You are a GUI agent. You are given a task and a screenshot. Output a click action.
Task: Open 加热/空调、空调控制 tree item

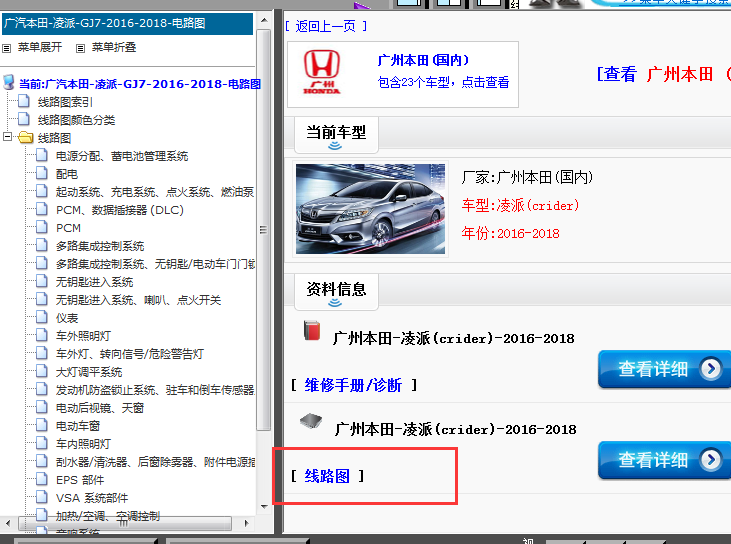pyautogui.click(x=108, y=516)
